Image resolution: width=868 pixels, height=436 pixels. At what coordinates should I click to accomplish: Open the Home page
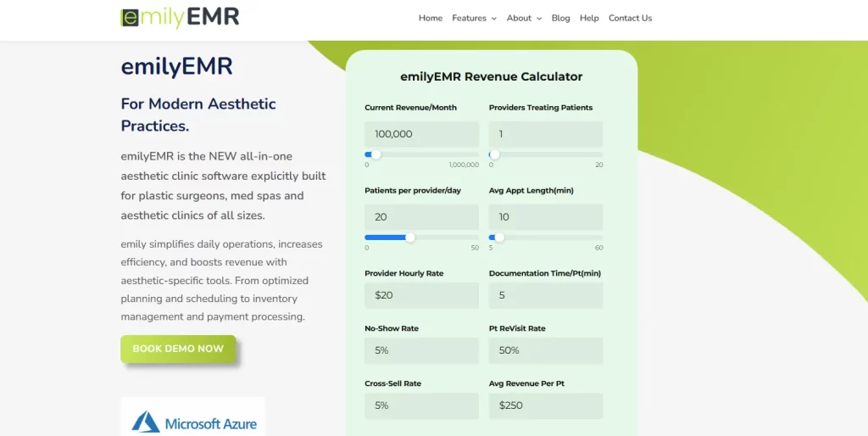point(431,18)
